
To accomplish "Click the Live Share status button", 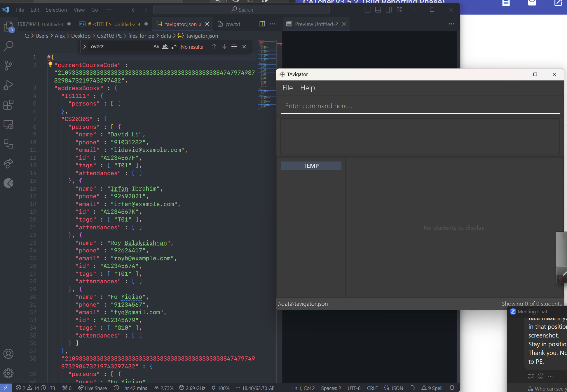I will (93, 388).
